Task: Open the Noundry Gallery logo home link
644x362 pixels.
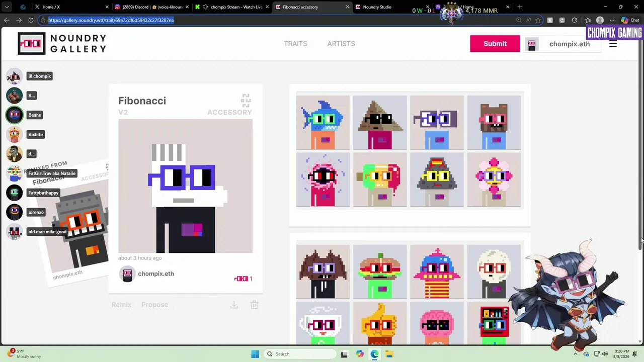Action: click(x=62, y=44)
